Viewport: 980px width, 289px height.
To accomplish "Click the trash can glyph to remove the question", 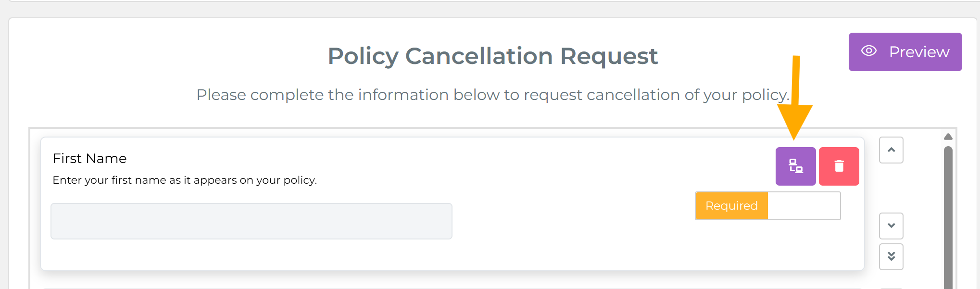I will coord(839,166).
